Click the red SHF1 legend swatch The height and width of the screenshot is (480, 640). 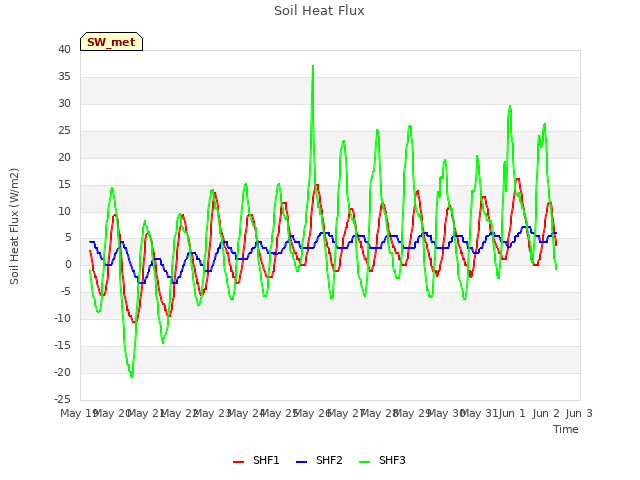[238, 462]
